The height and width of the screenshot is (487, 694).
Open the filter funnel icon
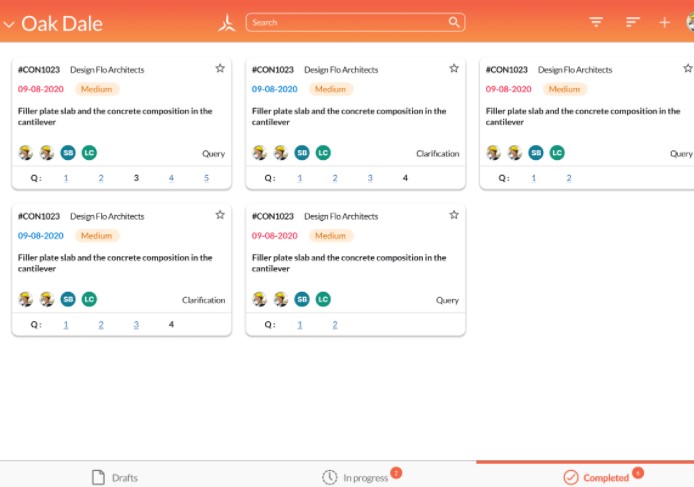pos(596,22)
